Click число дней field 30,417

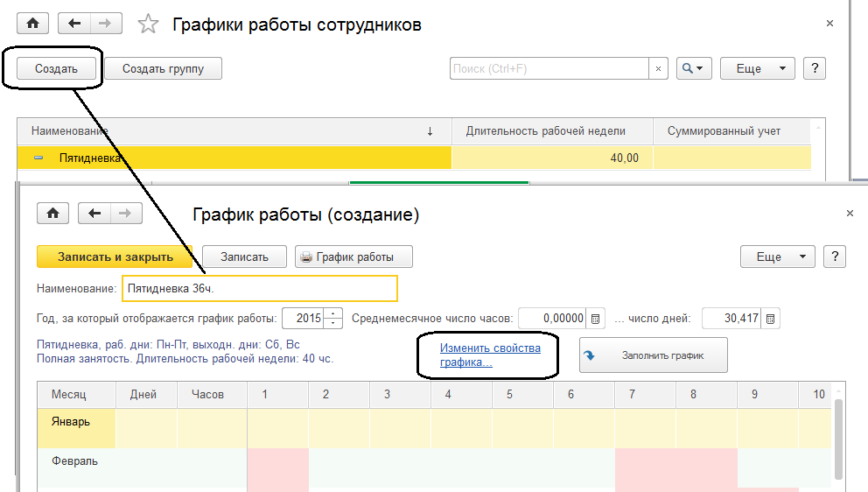731,319
